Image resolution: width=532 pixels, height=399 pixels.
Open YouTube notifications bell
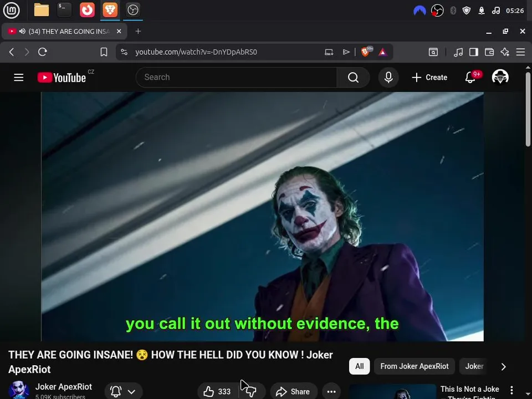pos(470,78)
